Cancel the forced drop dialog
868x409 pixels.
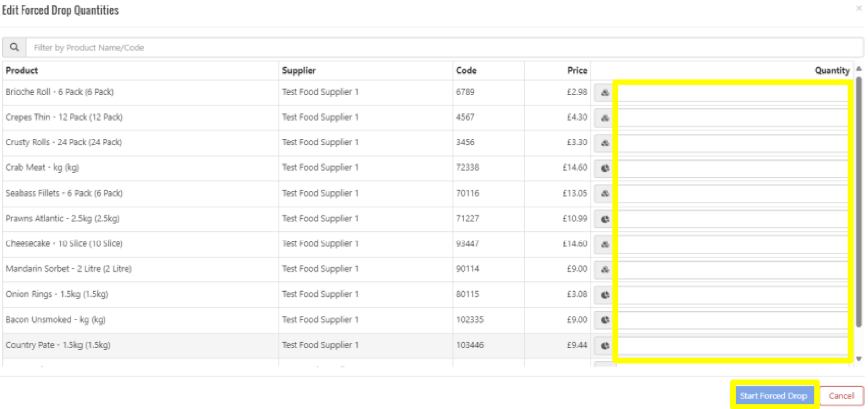[x=841, y=396]
